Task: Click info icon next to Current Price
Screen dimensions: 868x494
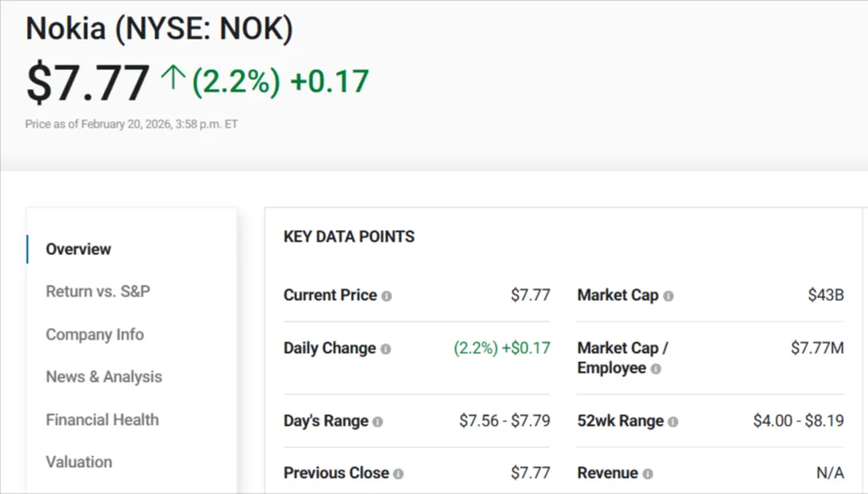Action: pos(387,296)
